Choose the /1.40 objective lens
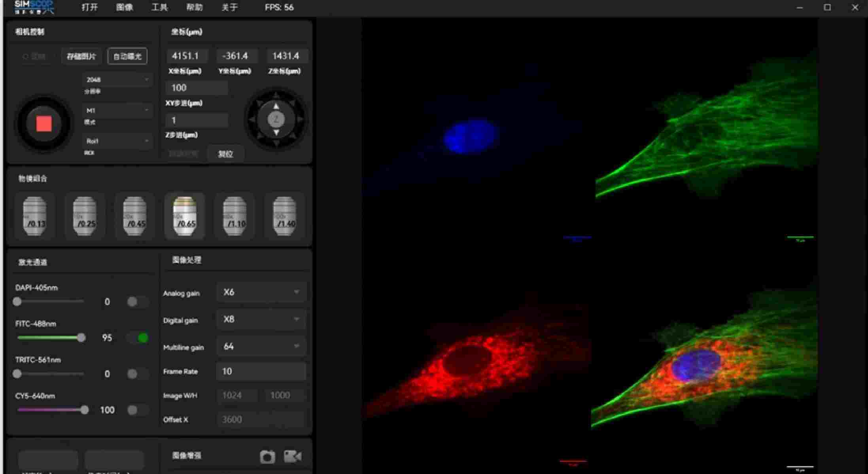This screenshot has width=868, height=474. click(x=284, y=216)
